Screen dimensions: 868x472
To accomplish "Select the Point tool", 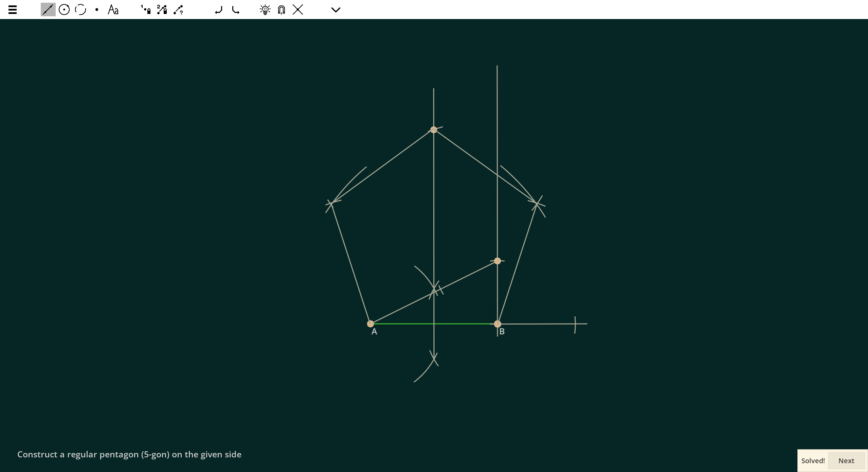I will tap(96, 10).
